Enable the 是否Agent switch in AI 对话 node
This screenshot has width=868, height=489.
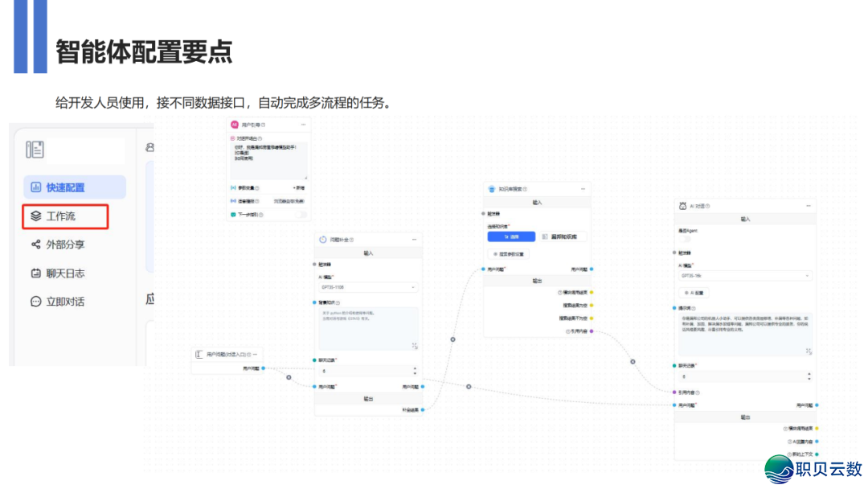point(685,239)
